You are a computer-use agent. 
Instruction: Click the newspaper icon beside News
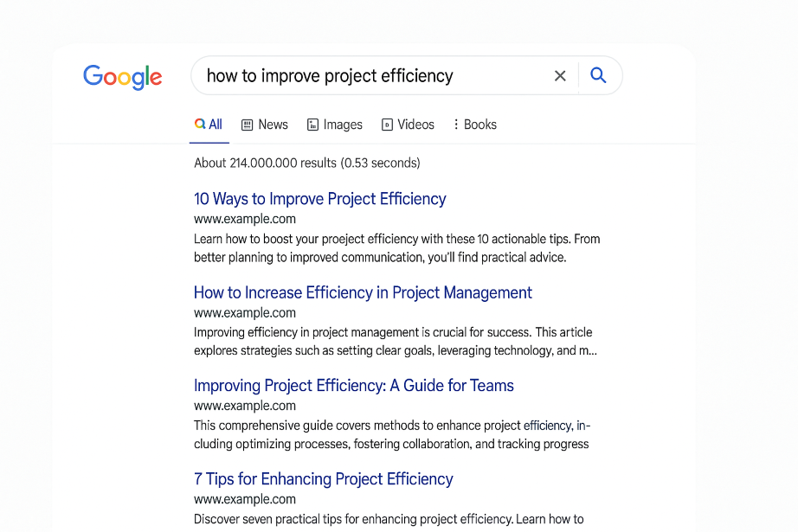248,125
